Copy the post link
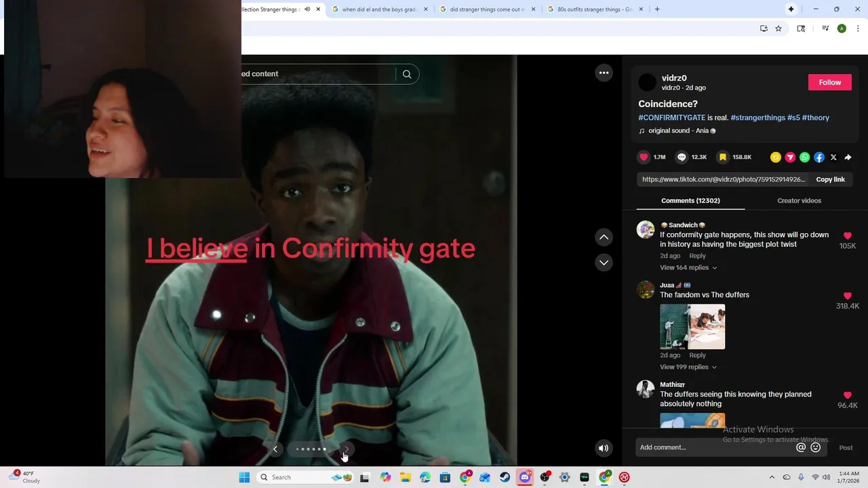 [x=830, y=180]
